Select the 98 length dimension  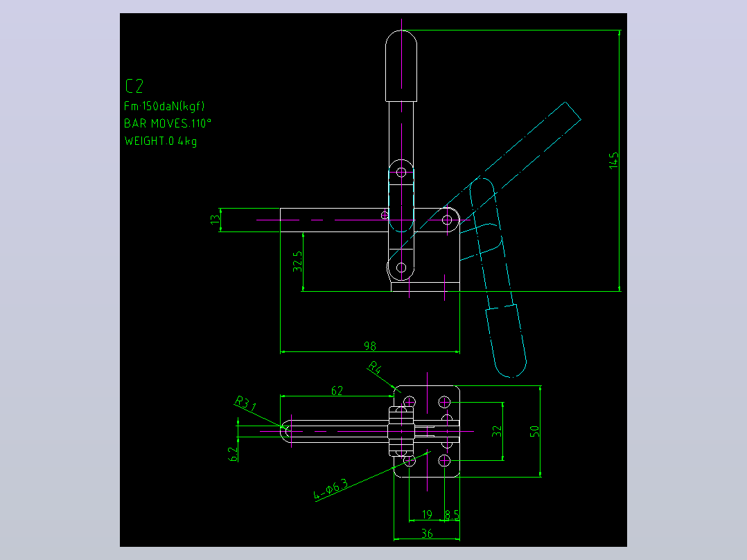coord(370,346)
